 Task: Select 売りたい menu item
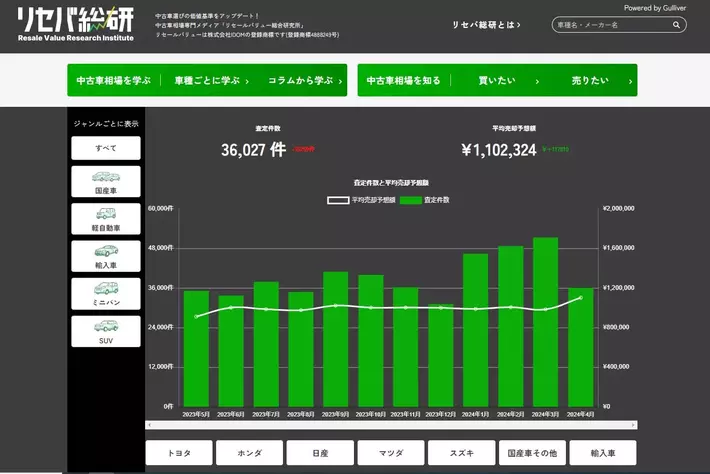[590, 81]
